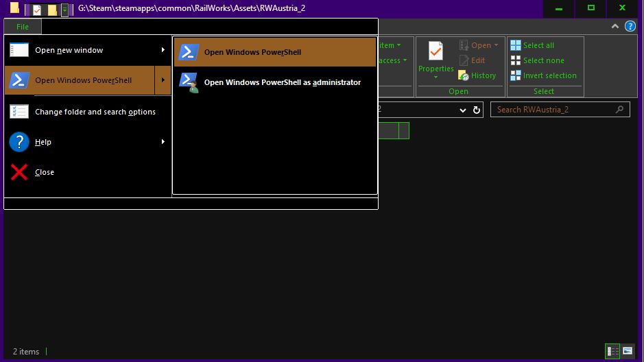Maximize the Explorer window
This screenshot has width=644, height=362.
tap(591, 8)
